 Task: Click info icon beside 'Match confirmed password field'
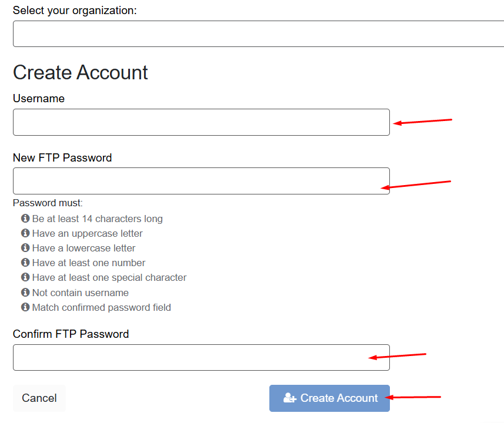(x=25, y=307)
